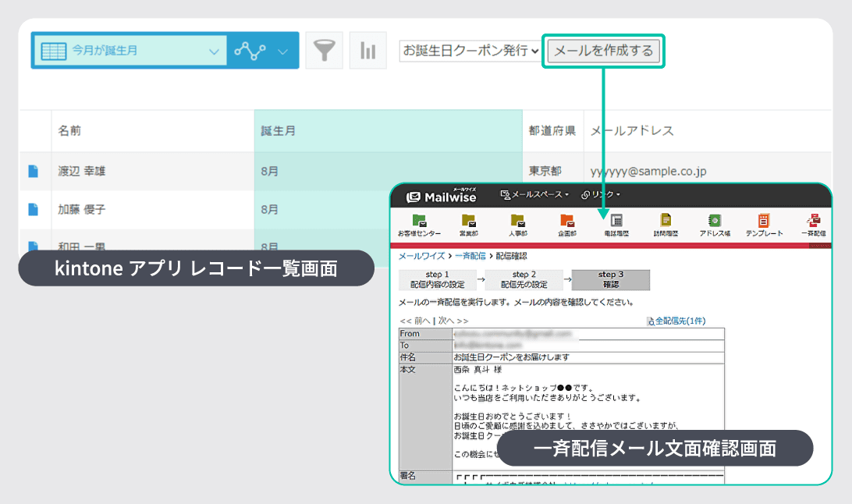The image size is (852, 504).
Task: Open the 今月が誕生月 view selector
Action: [125, 50]
